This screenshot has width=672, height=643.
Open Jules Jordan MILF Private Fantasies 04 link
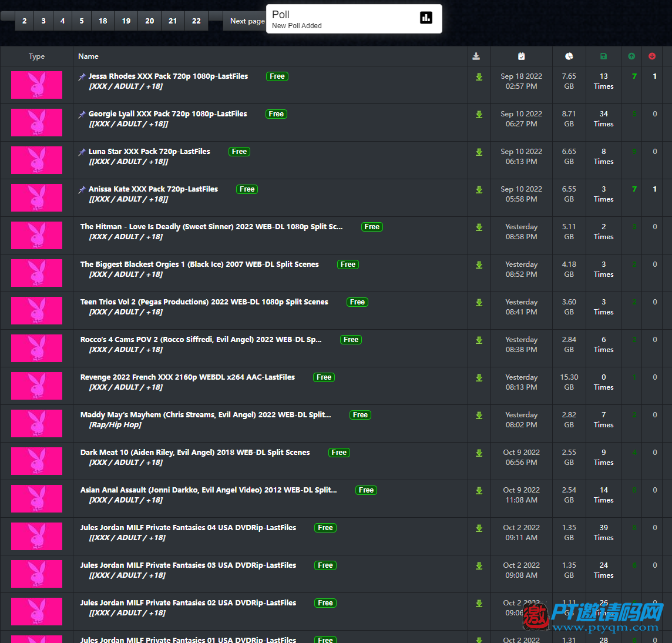pyautogui.click(x=188, y=528)
